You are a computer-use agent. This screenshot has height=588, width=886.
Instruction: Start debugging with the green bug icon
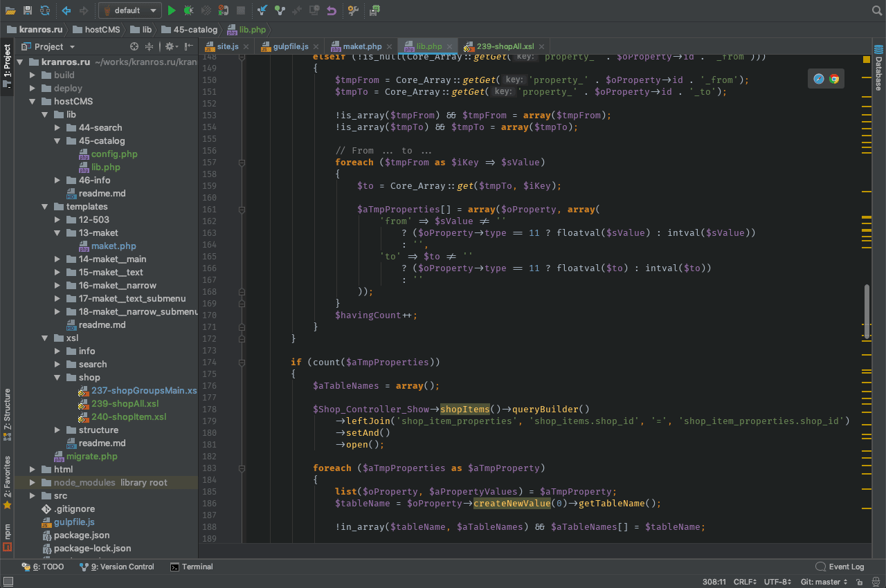[x=189, y=10]
